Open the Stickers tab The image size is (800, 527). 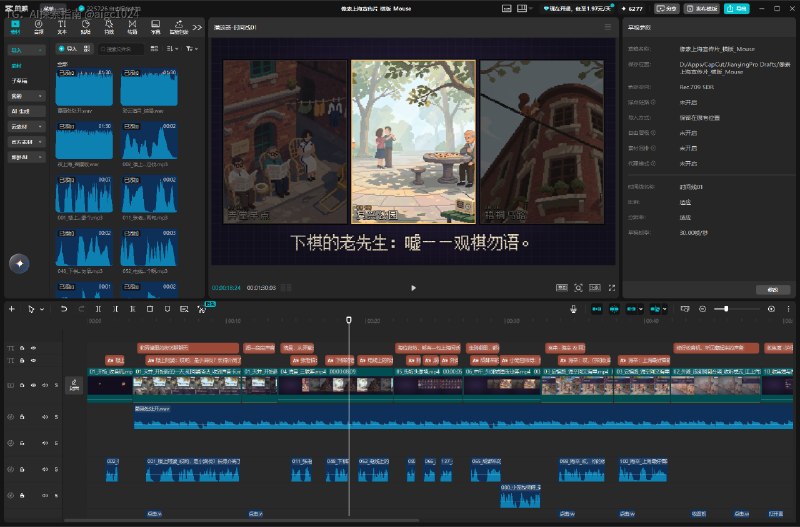click(x=85, y=27)
